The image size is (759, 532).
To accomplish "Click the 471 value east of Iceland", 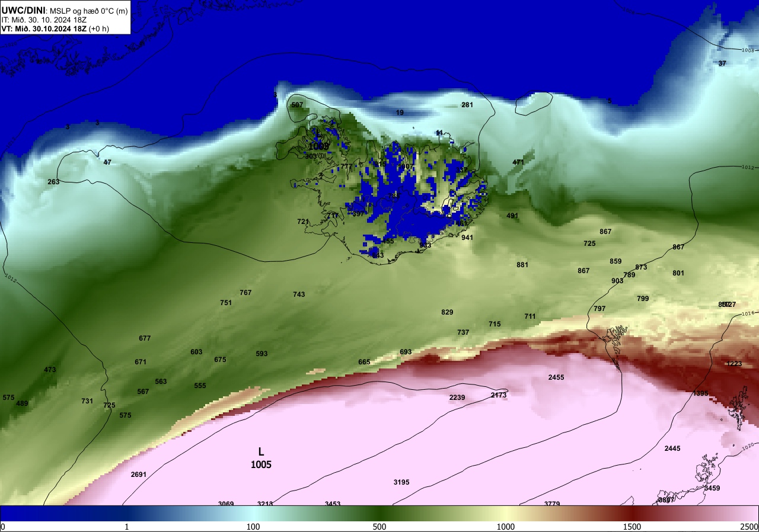I will tap(518, 162).
